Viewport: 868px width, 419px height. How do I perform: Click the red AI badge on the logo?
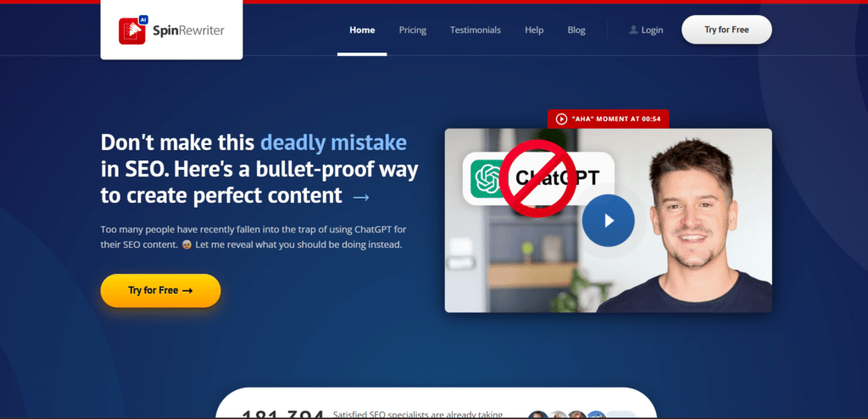tap(146, 19)
